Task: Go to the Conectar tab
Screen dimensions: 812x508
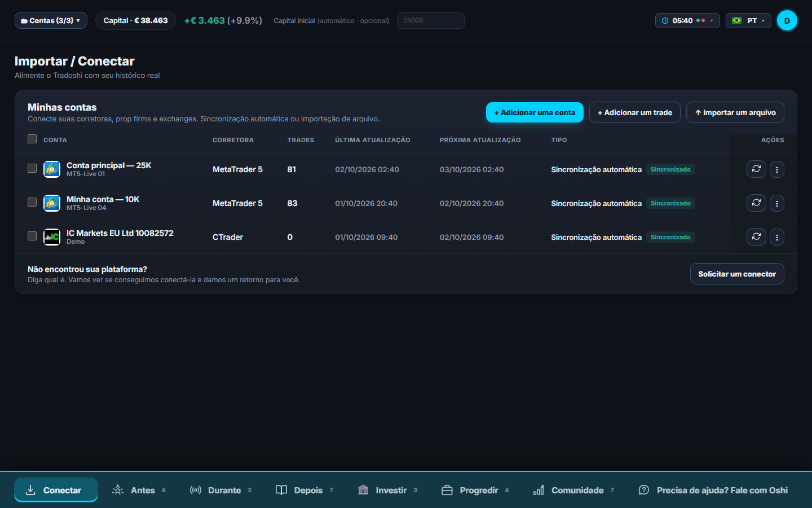Action: coord(56,490)
